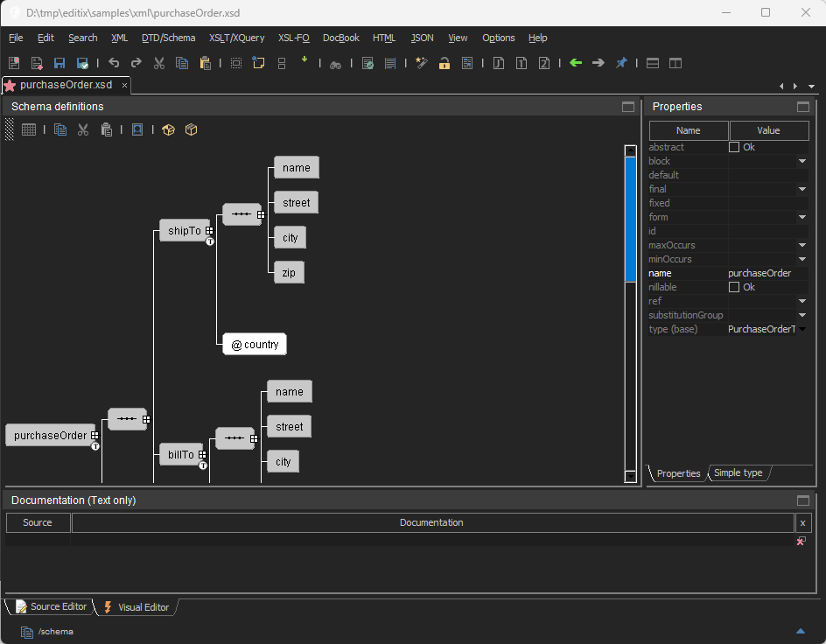Click the blue pin icon in toolbar
Viewport: 826px width, 644px height.
pos(621,63)
